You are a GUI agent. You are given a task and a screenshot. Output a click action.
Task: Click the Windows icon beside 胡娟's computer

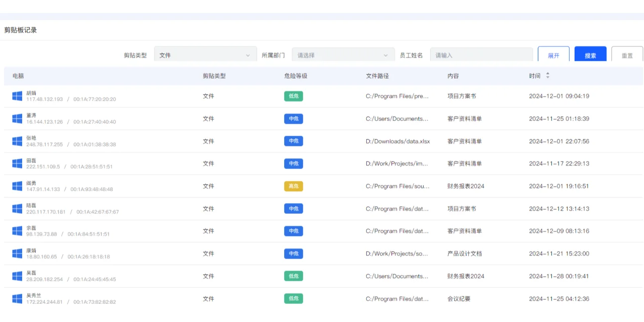(17, 96)
